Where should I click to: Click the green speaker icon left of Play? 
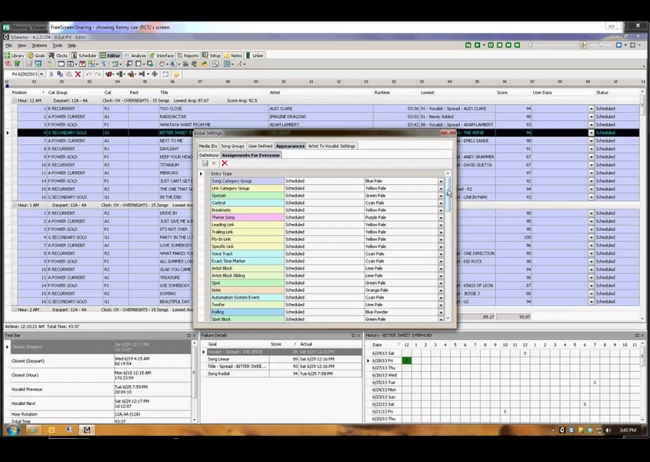[x=468, y=45]
